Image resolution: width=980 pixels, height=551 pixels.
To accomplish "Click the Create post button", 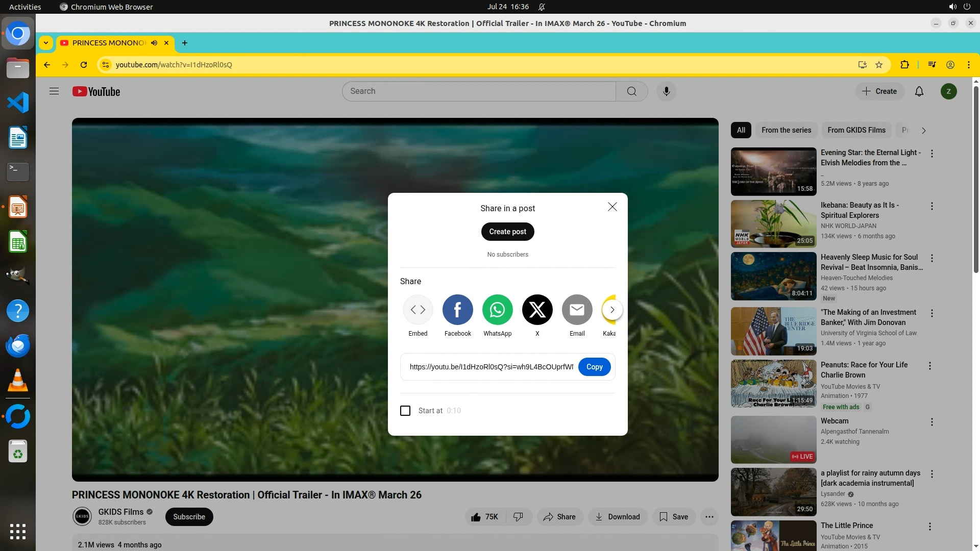I will tap(507, 232).
